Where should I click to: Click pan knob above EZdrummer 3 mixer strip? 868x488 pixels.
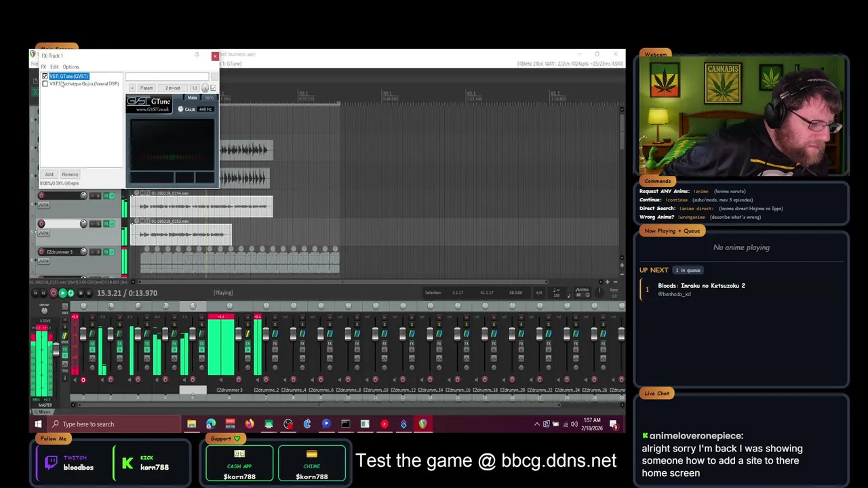click(229, 306)
